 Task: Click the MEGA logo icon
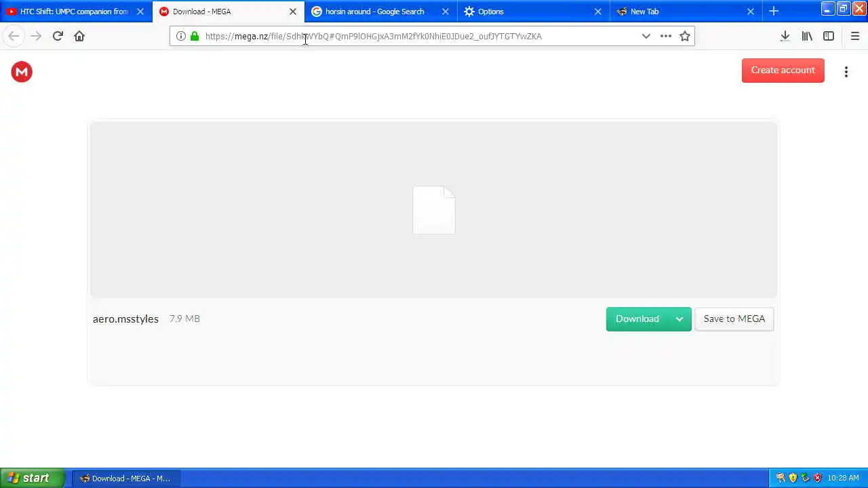[22, 72]
